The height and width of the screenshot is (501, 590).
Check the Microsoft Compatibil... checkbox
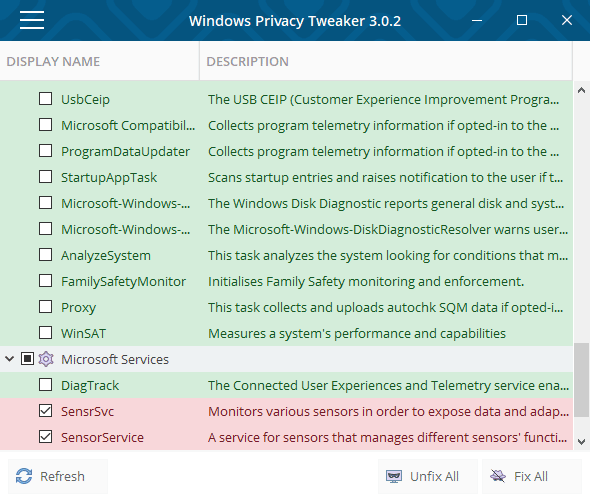click(46, 125)
